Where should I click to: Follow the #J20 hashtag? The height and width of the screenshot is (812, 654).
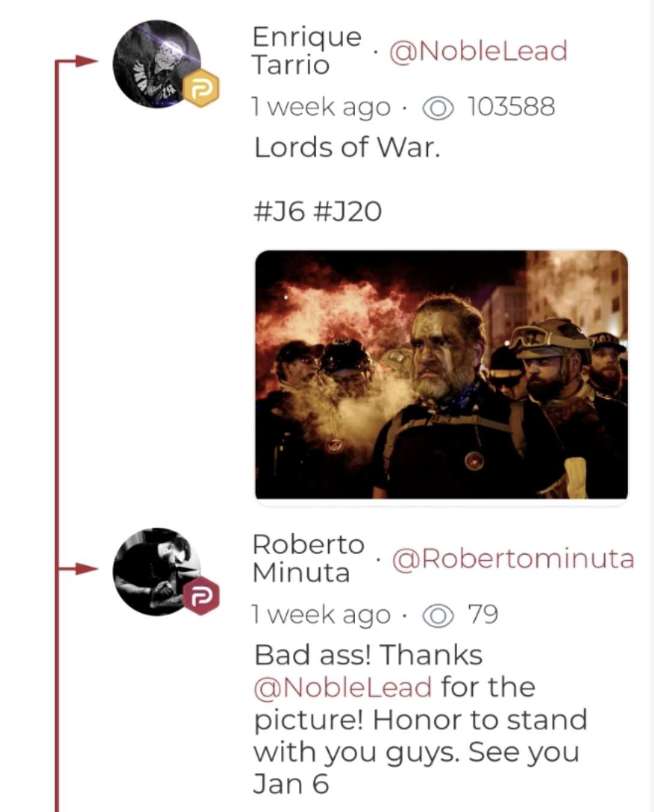347,212
